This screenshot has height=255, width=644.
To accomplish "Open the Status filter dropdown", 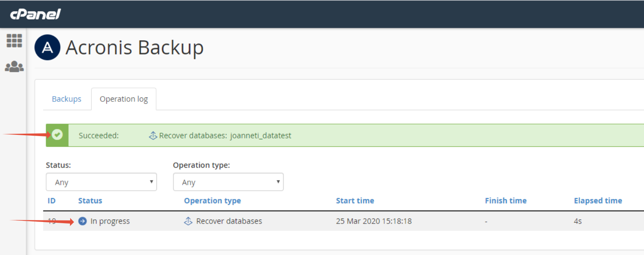I will (101, 182).
